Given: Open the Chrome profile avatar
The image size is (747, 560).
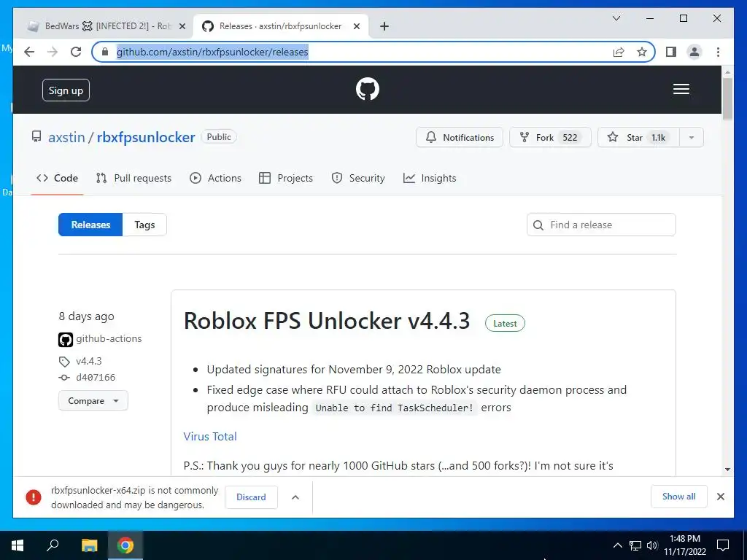Looking at the screenshot, I should click(694, 52).
